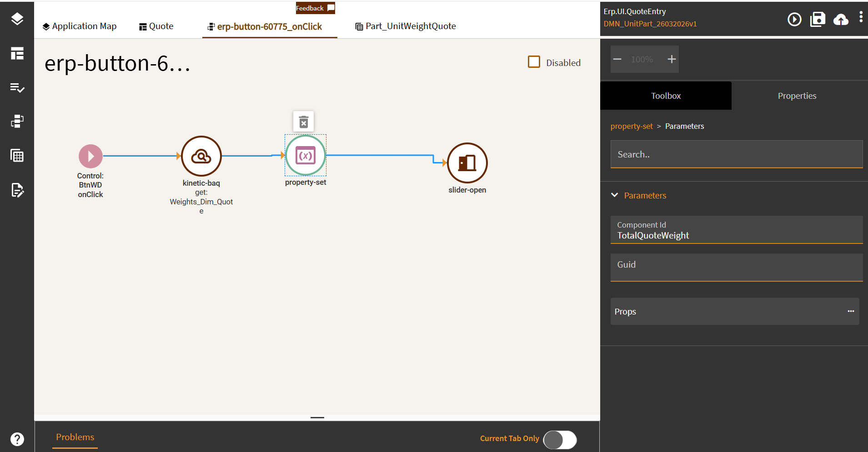Open the layout panel icon in the sidebar
Viewport: 868px width, 452px height.
click(x=17, y=53)
